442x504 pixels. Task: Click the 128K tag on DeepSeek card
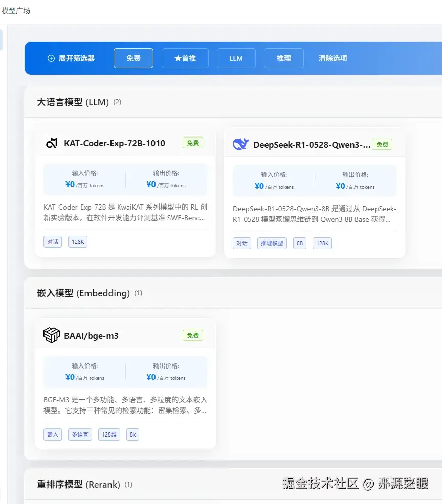[322, 243]
